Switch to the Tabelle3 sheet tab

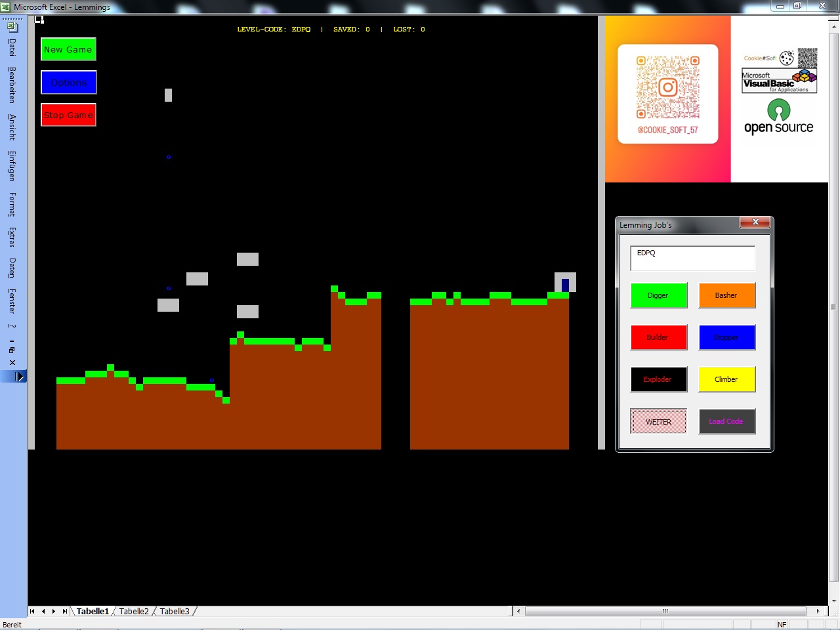tap(175, 611)
